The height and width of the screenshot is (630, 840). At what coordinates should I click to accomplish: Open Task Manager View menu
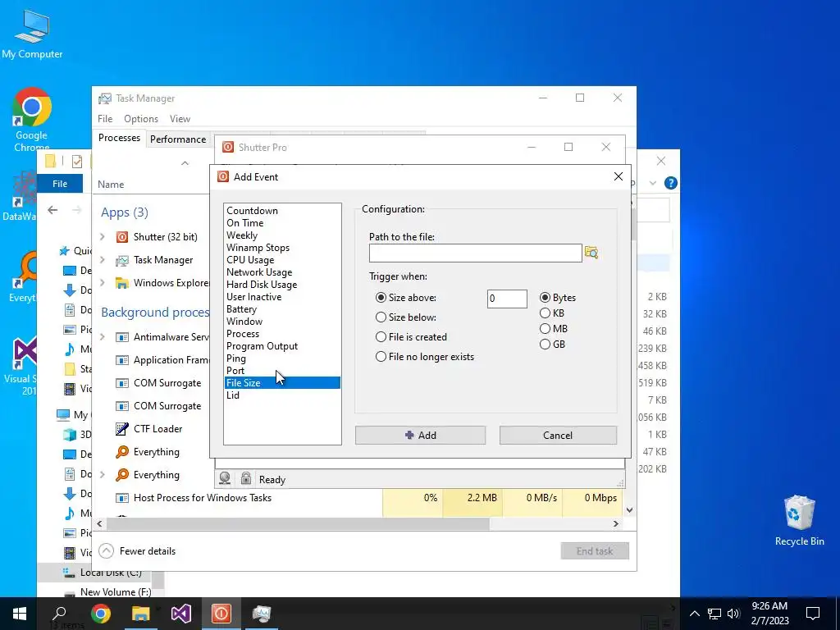[180, 119]
